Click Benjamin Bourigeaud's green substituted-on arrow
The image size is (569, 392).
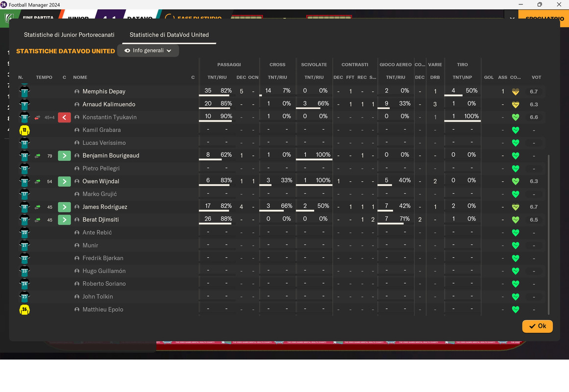(x=64, y=156)
